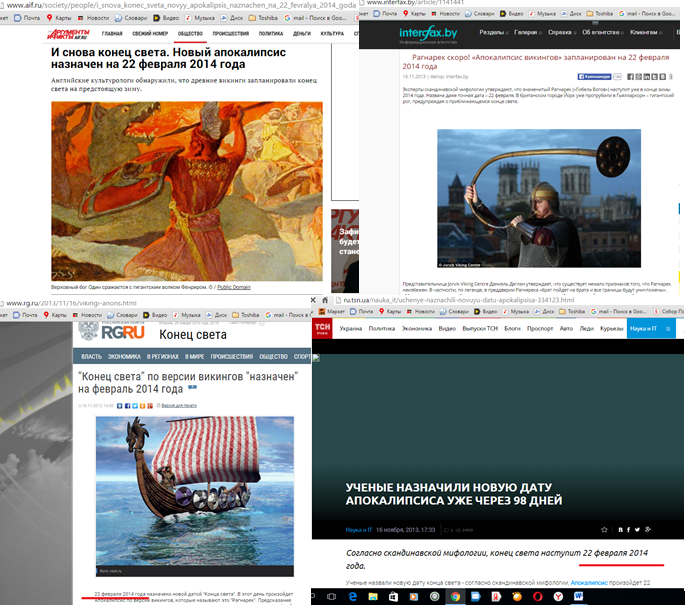Click Маркет bookmark in TSN window

(x=332, y=311)
